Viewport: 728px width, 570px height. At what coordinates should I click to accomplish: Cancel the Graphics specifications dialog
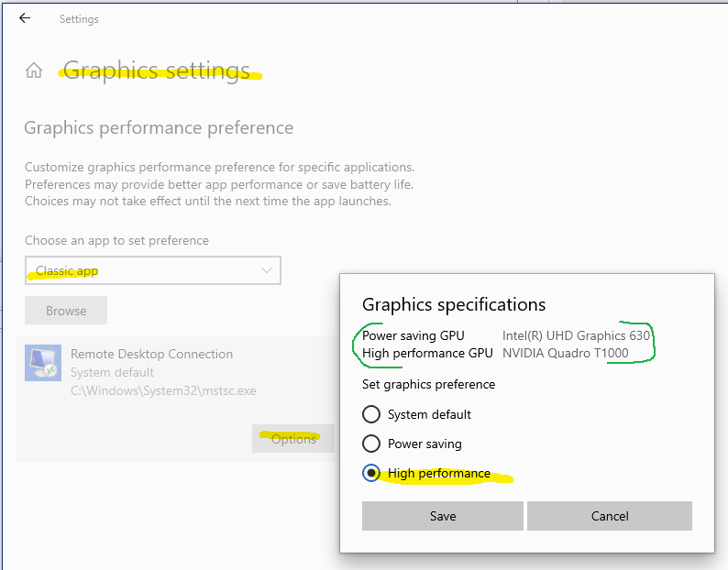610,516
